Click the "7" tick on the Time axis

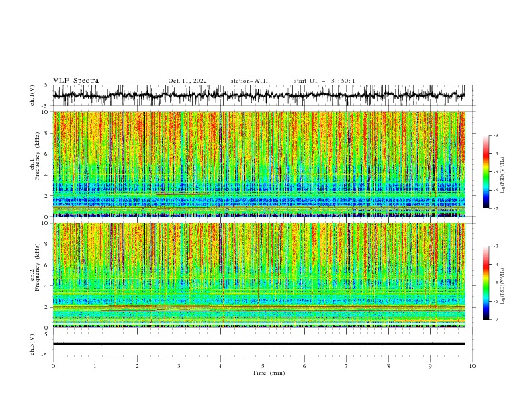[347, 366]
